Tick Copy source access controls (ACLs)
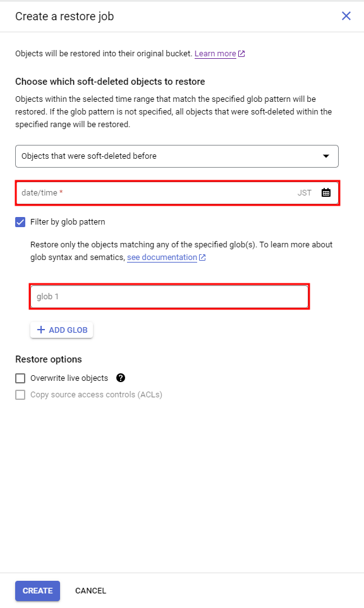Screen dimensions: 364x608 (20, 395)
